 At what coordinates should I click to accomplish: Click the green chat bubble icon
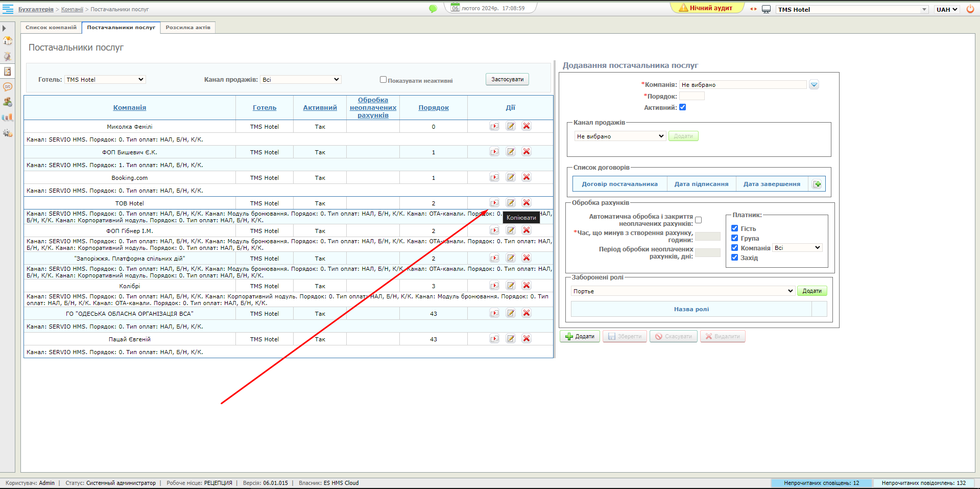pyautogui.click(x=433, y=9)
